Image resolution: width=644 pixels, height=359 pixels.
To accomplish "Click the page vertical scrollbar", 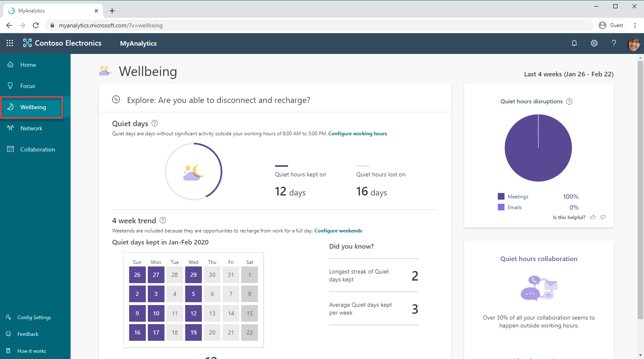I will 640,189.
